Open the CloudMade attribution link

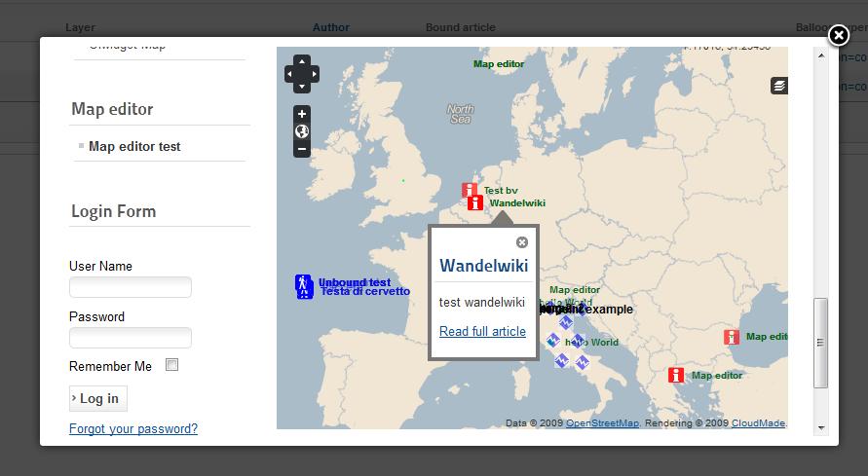click(758, 422)
